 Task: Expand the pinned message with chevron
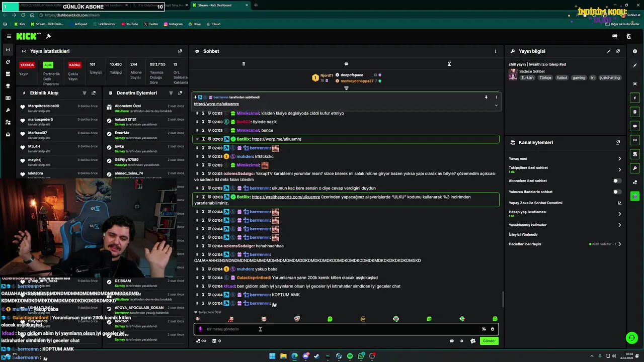pos(496,105)
